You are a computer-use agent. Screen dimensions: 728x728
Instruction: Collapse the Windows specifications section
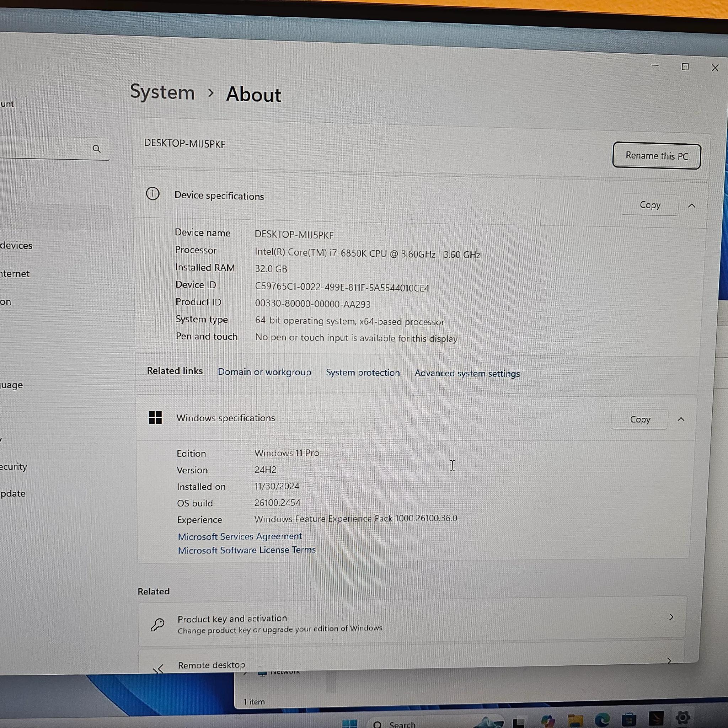click(680, 419)
